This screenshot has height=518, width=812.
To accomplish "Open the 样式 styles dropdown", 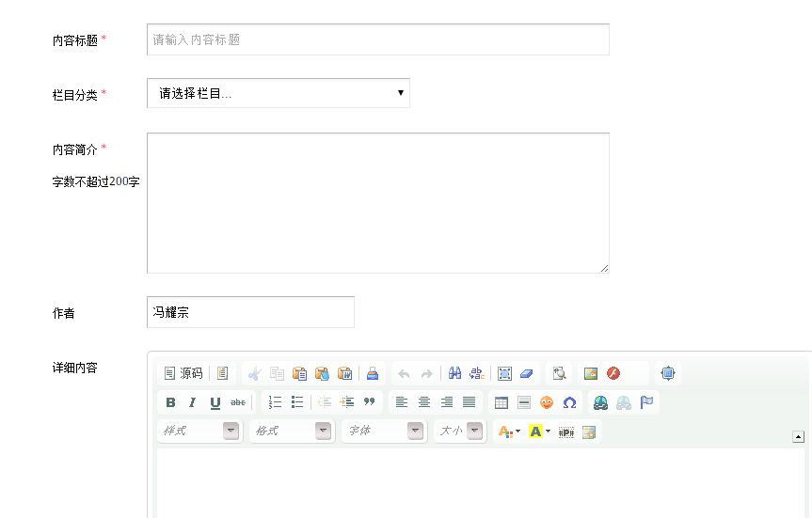I will 199,432.
